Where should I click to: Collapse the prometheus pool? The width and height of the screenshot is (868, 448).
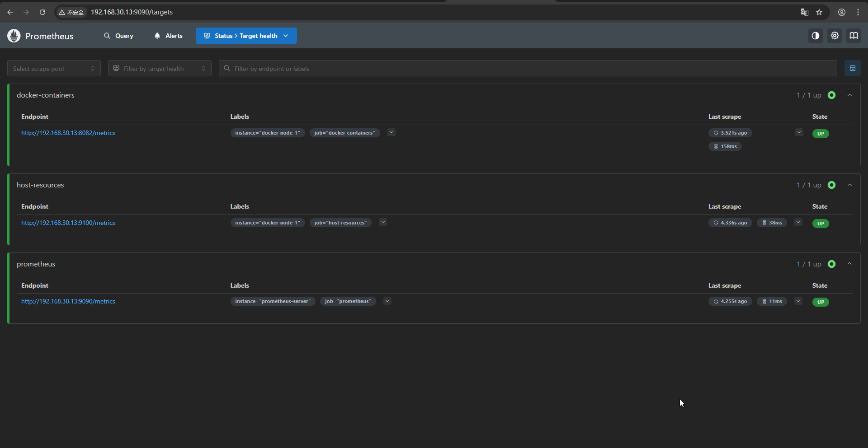[850, 264]
